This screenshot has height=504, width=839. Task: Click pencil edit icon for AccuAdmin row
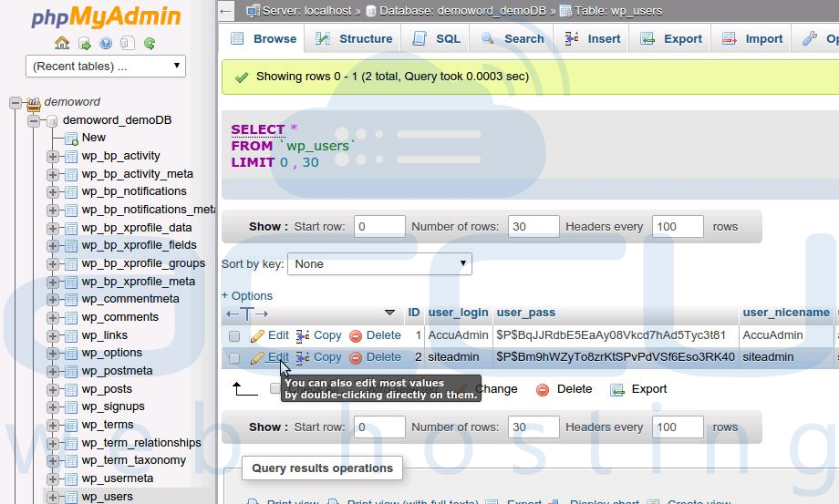tap(257, 336)
